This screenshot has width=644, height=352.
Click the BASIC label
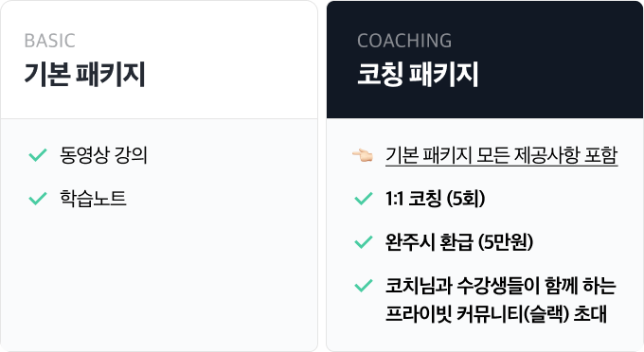[x=49, y=41]
